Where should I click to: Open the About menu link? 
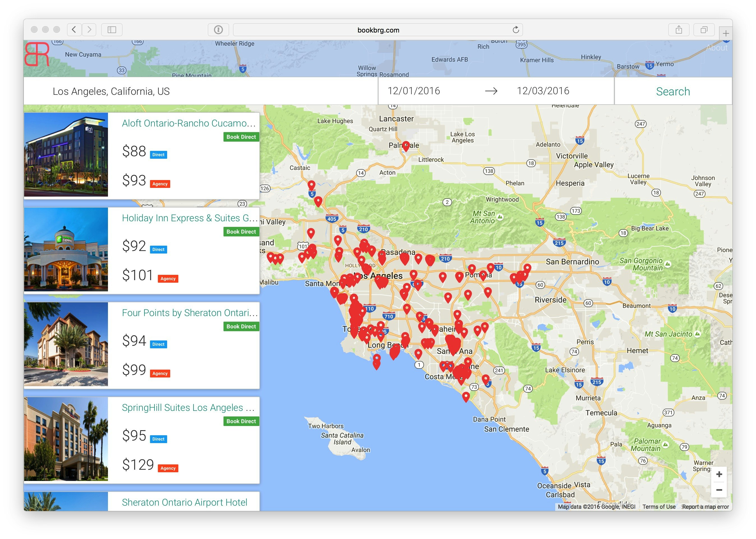(716, 48)
